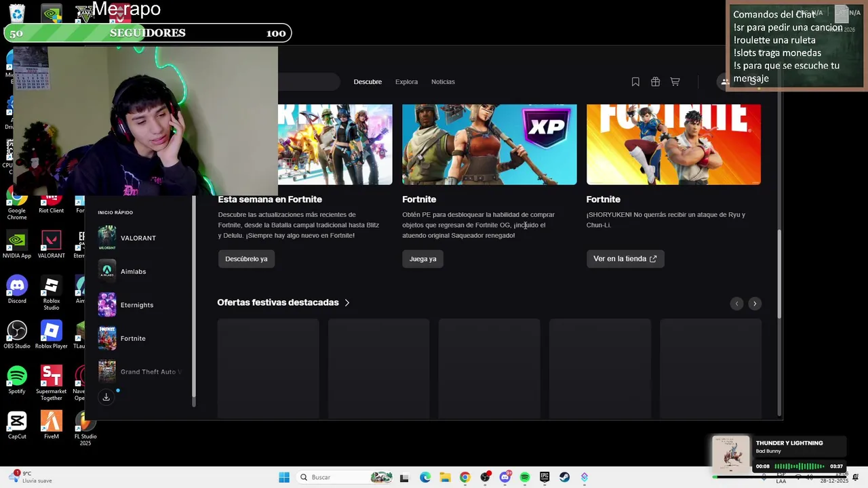Open Spotify desktop shortcut
Viewport: 868px width, 488px height.
(x=17, y=380)
